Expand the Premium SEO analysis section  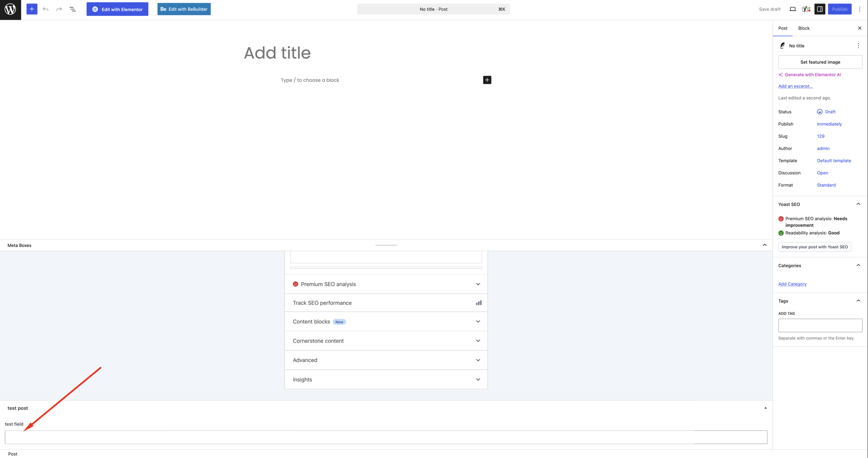tap(386, 284)
